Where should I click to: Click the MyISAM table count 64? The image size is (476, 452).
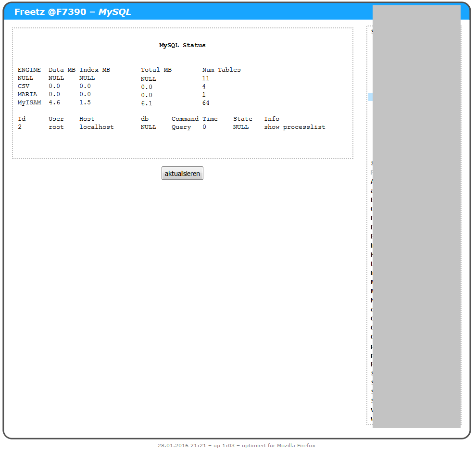206,103
